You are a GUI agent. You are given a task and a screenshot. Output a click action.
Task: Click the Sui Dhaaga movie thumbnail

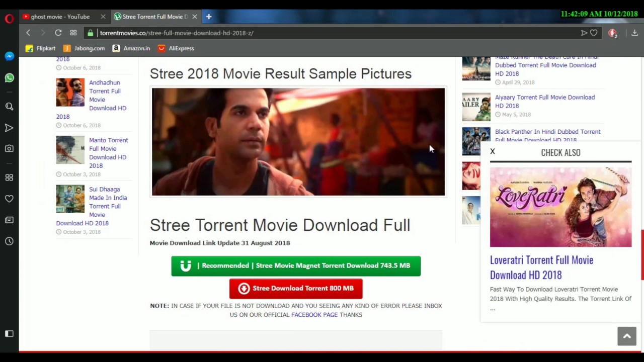click(70, 199)
